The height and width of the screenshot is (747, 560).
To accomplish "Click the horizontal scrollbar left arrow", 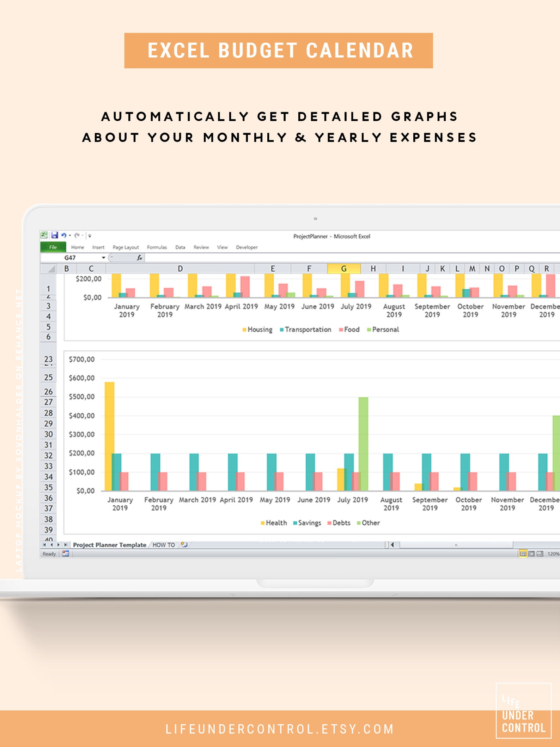I will 392,545.
